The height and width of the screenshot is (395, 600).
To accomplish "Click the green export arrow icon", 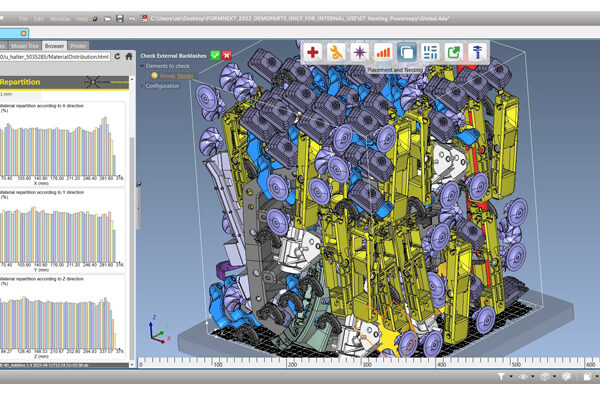I will coord(454,52).
